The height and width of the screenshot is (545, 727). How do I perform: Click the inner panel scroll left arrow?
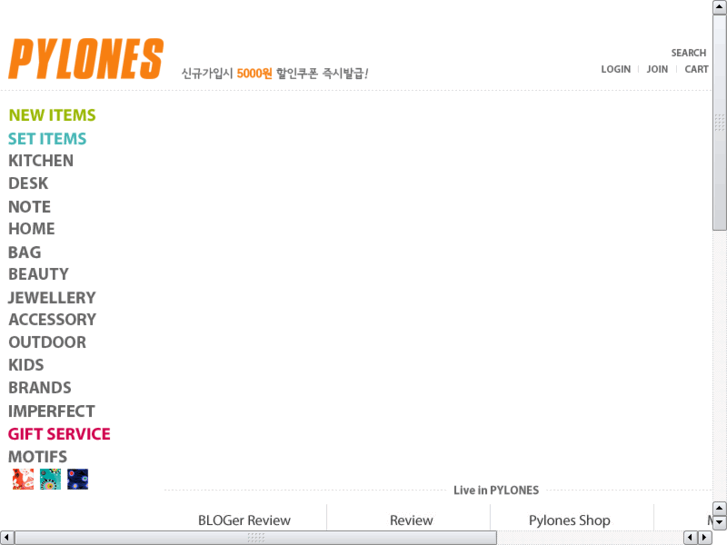(690, 538)
